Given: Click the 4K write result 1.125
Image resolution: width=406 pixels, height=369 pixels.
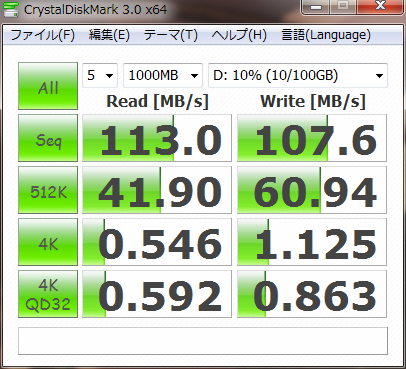Looking at the screenshot, I should pyautogui.click(x=312, y=242).
